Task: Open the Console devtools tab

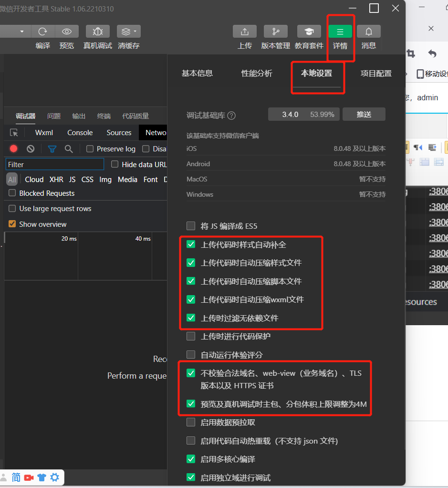Action: (80, 133)
